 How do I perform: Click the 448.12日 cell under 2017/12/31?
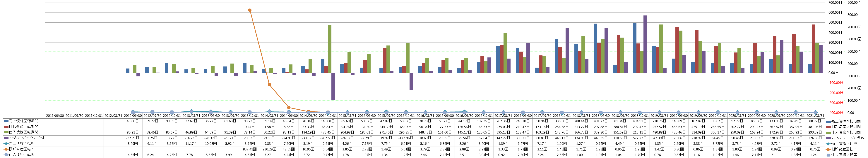tap(562, 138)
